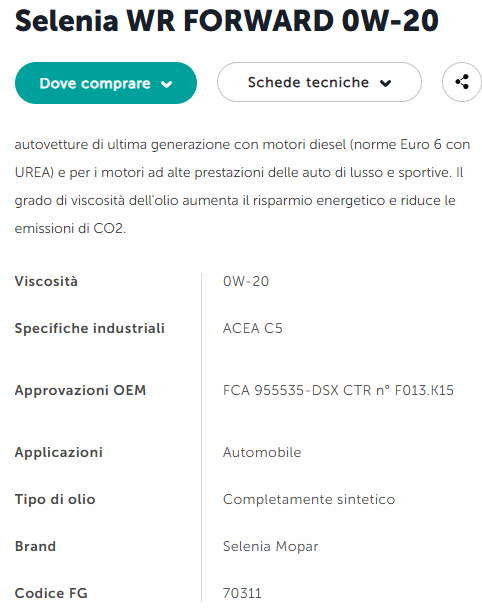Click the Selenia Mopar brand value
The width and height of the screenshot is (482, 616).
[271, 546]
